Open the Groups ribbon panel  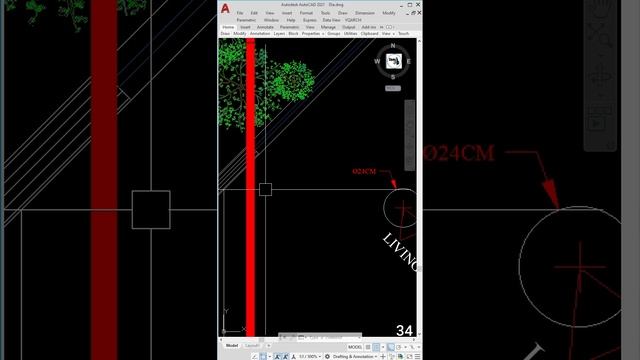click(x=334, y=33)
